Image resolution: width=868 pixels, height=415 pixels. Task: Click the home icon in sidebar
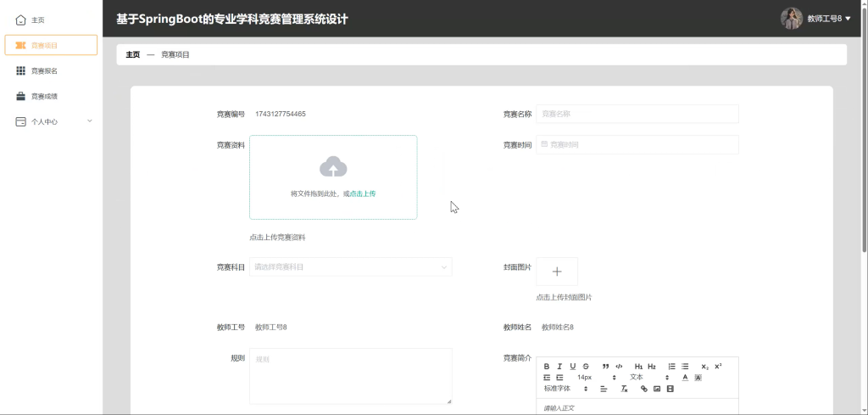click(x=20, y=20)
